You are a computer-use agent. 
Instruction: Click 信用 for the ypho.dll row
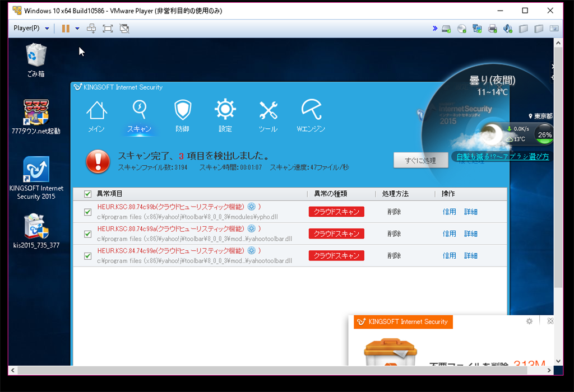(449, 212)
